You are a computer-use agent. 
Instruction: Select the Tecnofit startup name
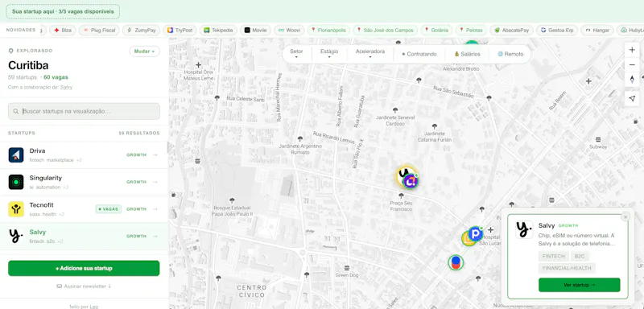point(42,205)
